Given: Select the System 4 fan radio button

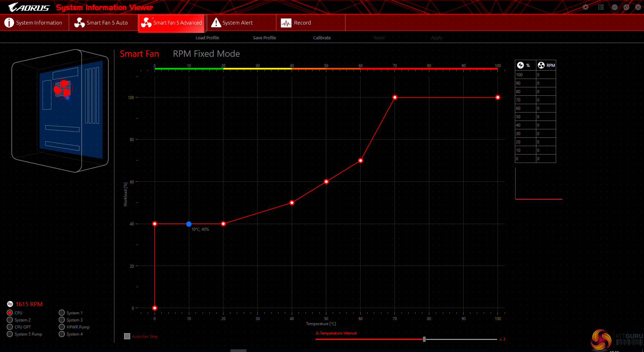Looking at the screenshot, I should [62, 334].
